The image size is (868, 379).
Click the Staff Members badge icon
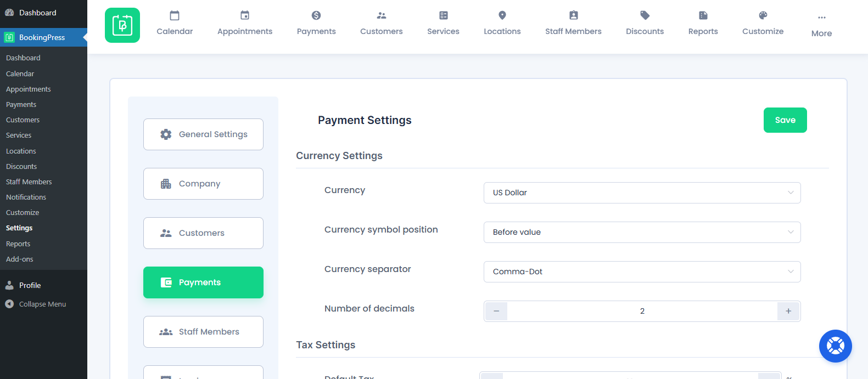coord(573,15)
